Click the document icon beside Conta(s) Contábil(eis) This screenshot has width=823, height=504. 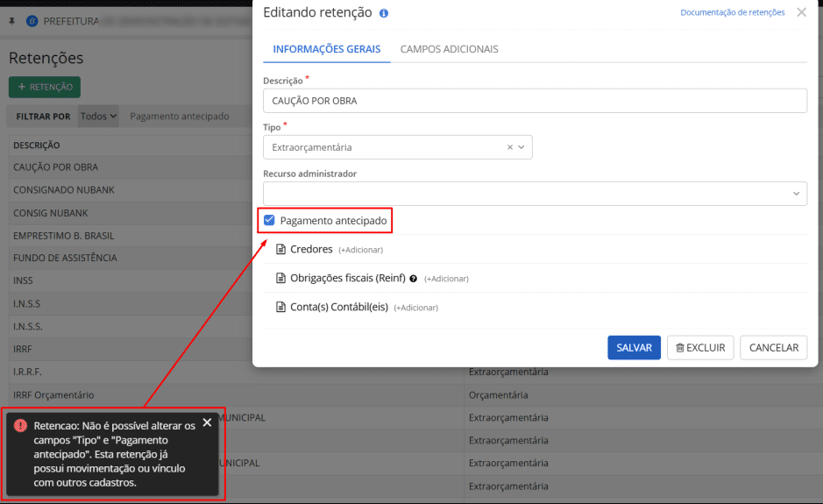click(x=281, y=308)
